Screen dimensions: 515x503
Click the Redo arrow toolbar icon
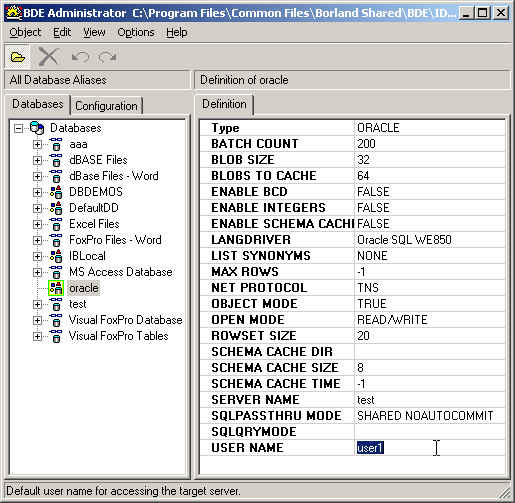pos(107,57)
